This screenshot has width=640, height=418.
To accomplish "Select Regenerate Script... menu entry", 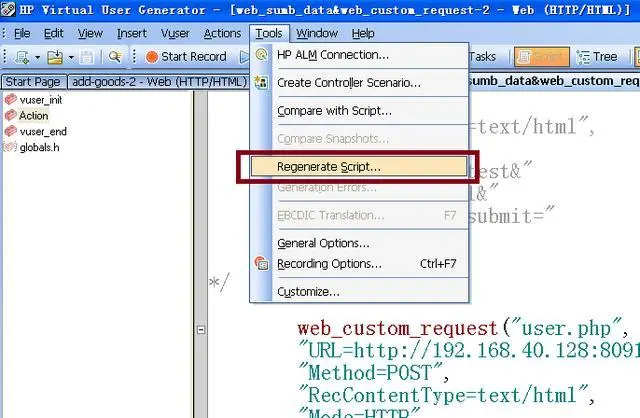I will [359, 167].
